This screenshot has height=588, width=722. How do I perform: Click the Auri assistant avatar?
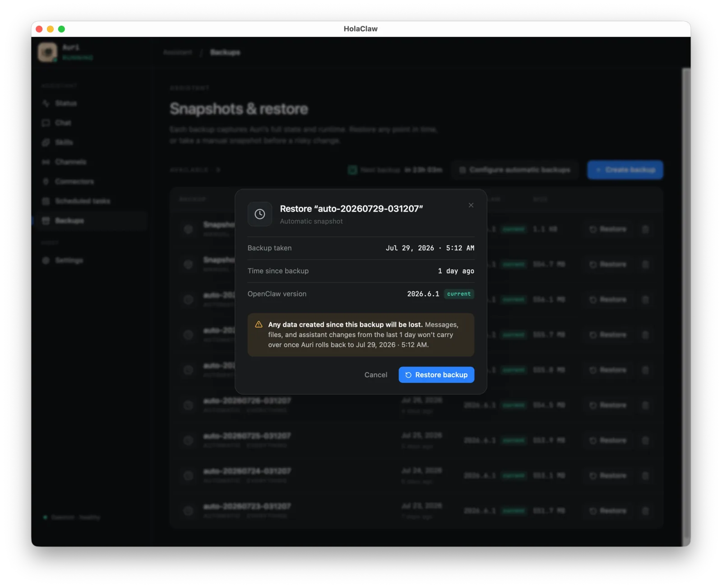click(47, 52)
